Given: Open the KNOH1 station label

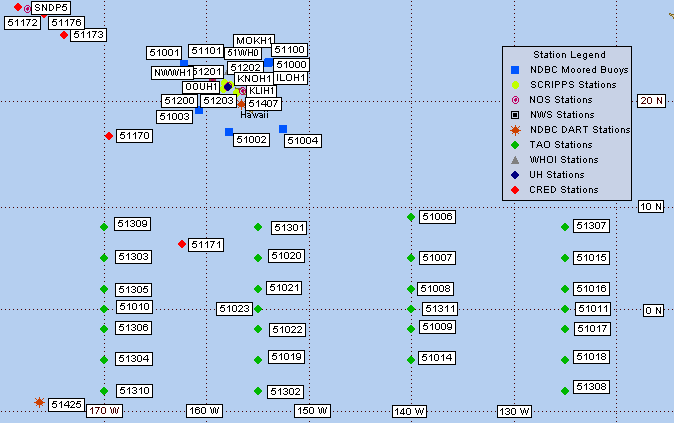Looking at the screenshot, I should [254, 79].
